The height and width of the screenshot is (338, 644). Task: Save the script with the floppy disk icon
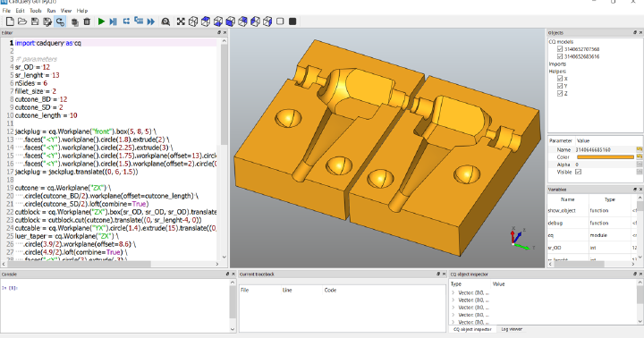coord(35,21)
